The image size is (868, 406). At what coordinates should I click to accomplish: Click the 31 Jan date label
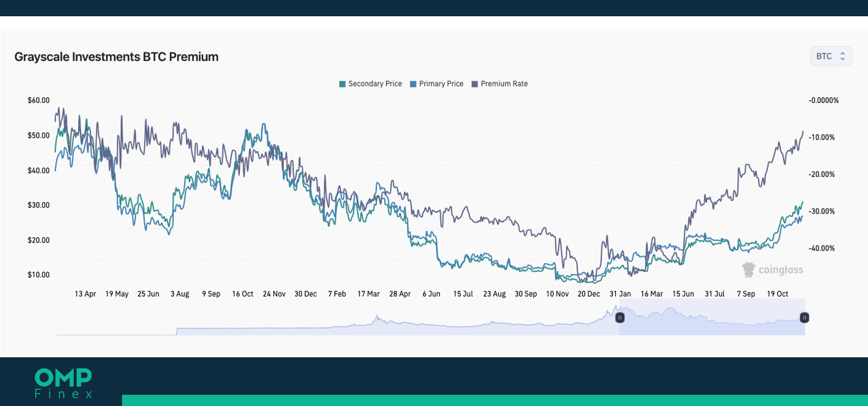[x=620, y=293]
